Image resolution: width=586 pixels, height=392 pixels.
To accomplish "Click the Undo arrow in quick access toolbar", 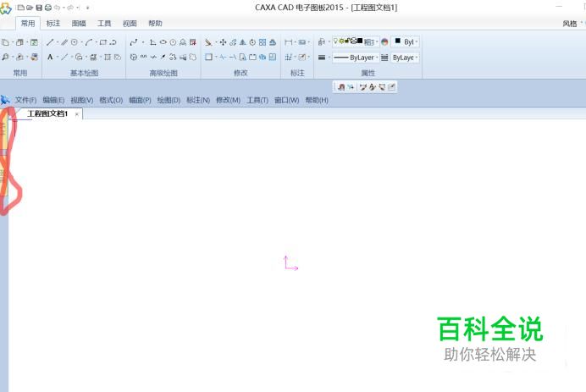I will tap(57, 8).
